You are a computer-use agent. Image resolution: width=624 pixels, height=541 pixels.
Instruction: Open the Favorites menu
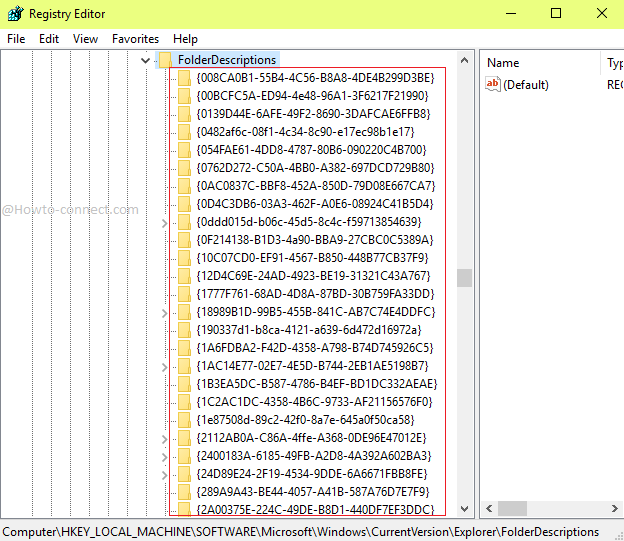coord(135,39)
